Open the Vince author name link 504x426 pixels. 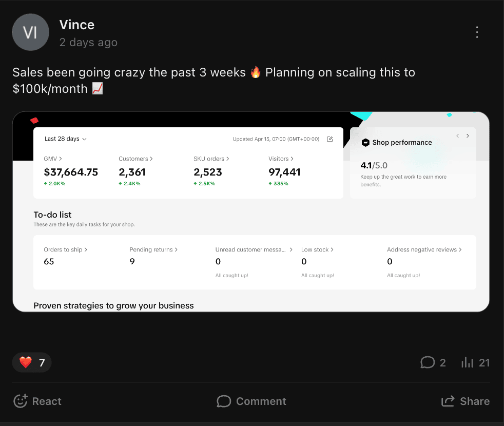point(77,25)
